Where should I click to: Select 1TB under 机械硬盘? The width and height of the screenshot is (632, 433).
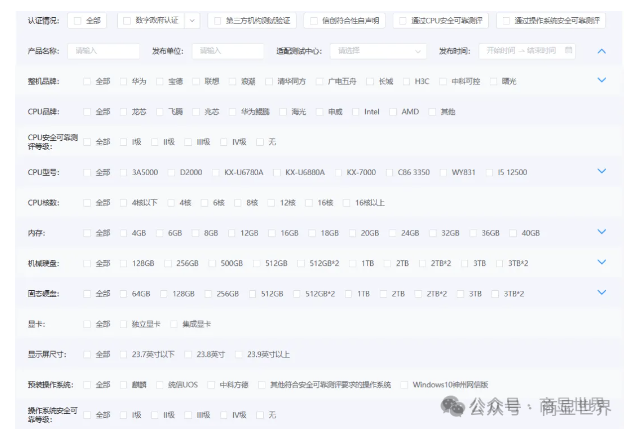point(353,263)
